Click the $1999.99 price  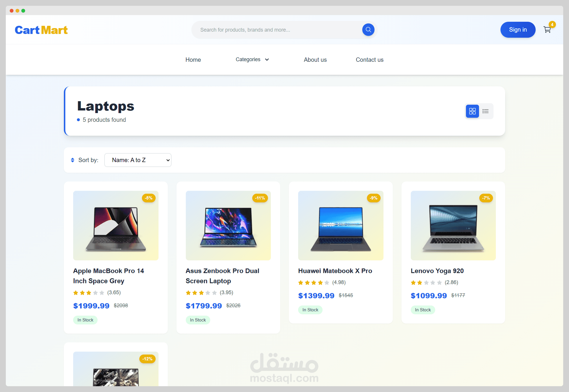tap(91, 306)
